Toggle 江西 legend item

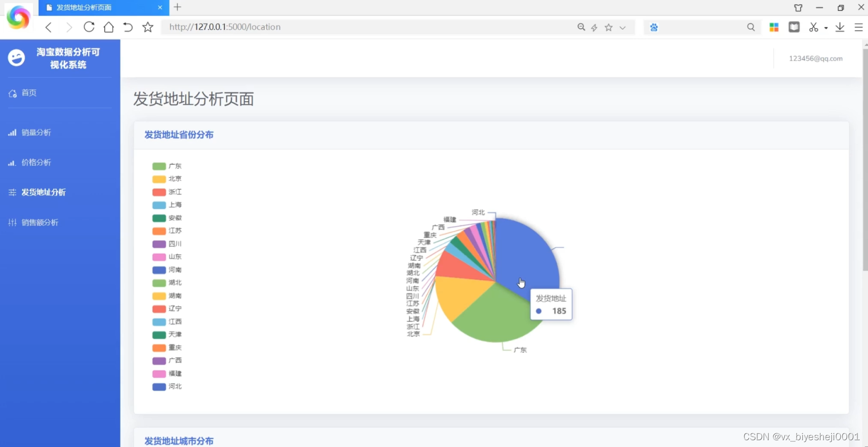click(167, 322)
